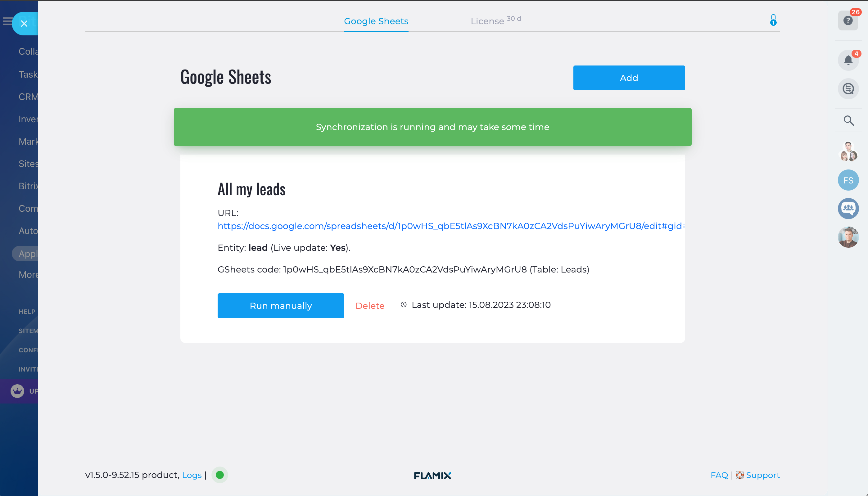Screen dimensions: 868x496
Task: Open the group chat icon
Action: coord(848,208)
